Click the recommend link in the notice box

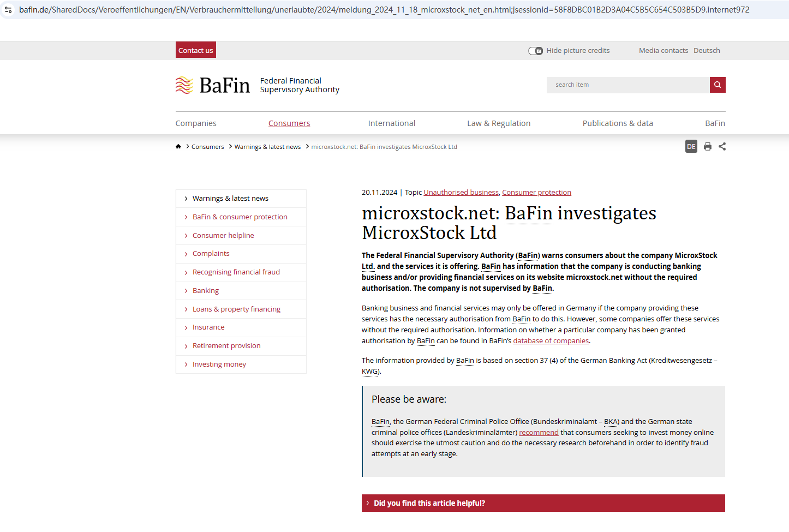tap(539, 433)
